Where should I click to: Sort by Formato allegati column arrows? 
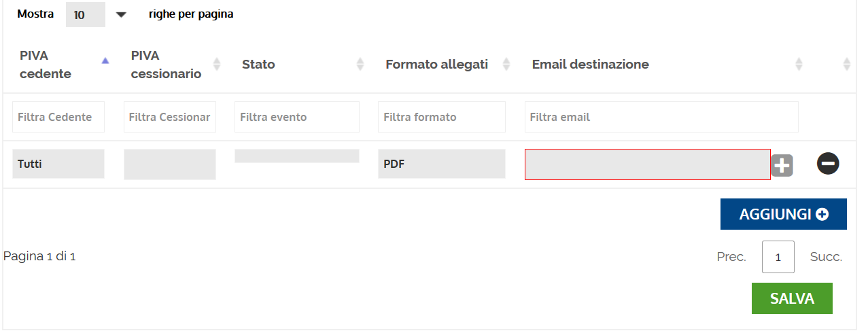506,64
